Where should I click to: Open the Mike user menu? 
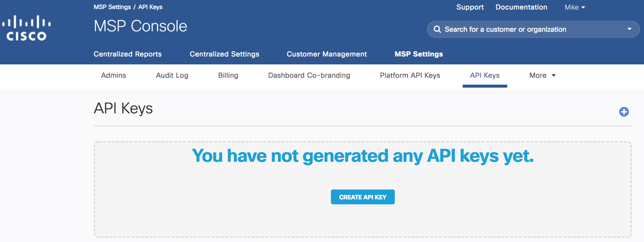[x=575, y=7]
